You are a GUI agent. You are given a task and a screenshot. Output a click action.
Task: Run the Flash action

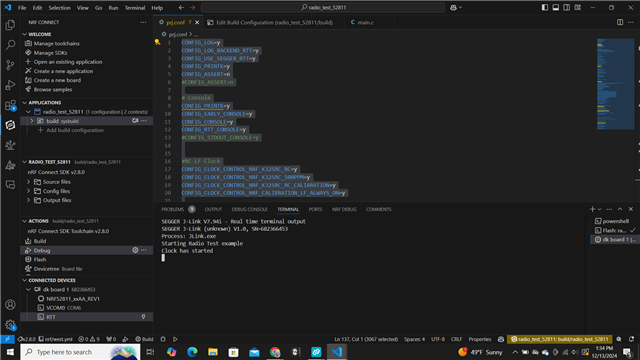pos(40,259)
